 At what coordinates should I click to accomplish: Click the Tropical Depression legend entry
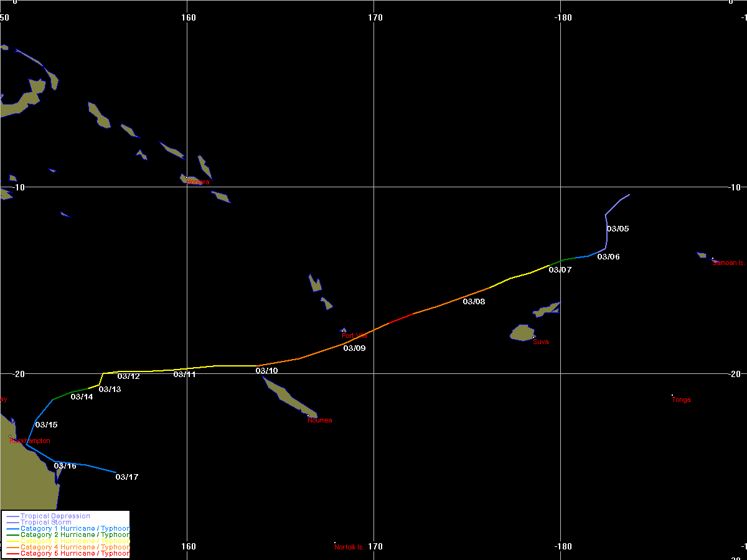[55, 516]
